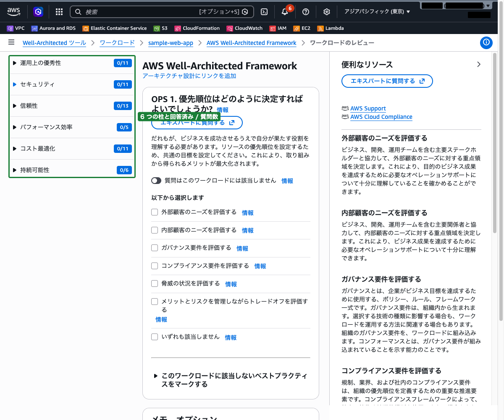
Task: Click the 0/13 badge for 信頼性
Action: (123, 106)
